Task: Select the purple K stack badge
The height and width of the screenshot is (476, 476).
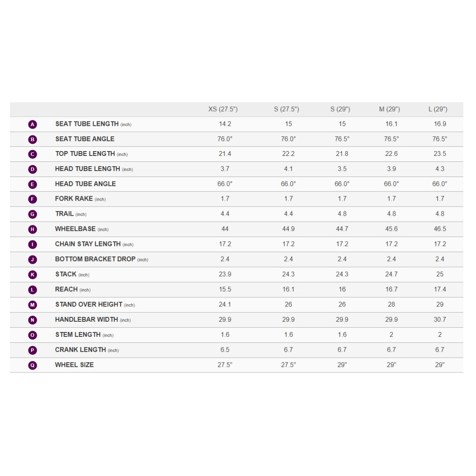Action: [33, 274]
